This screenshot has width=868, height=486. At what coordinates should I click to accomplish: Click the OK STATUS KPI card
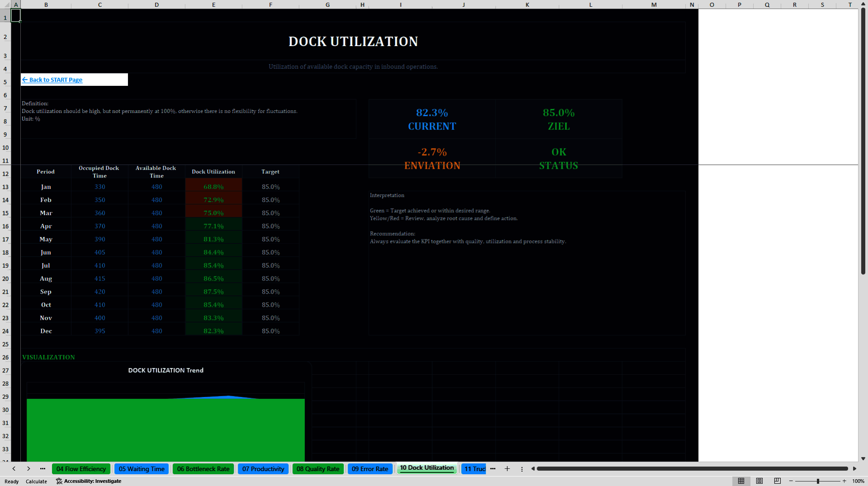coord(559,159)
